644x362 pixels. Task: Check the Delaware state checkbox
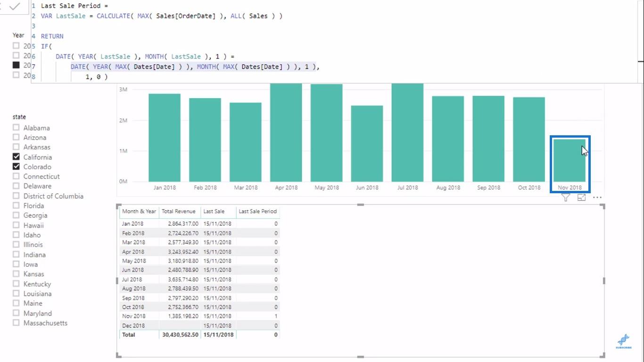[x=17, y=186]
